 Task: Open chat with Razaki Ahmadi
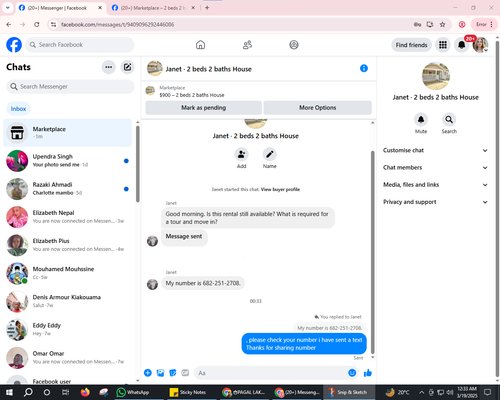pos(67,189)
